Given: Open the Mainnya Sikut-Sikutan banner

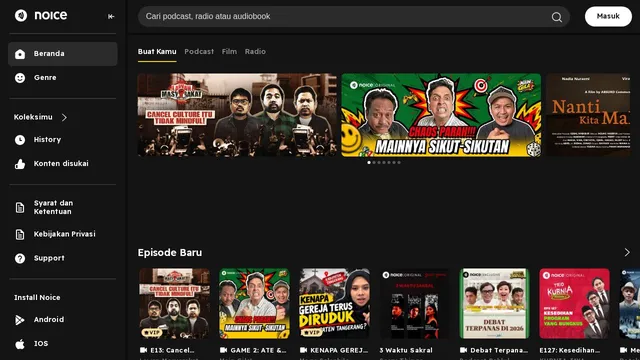Looking at the screenshot, I should click(441, 115).
